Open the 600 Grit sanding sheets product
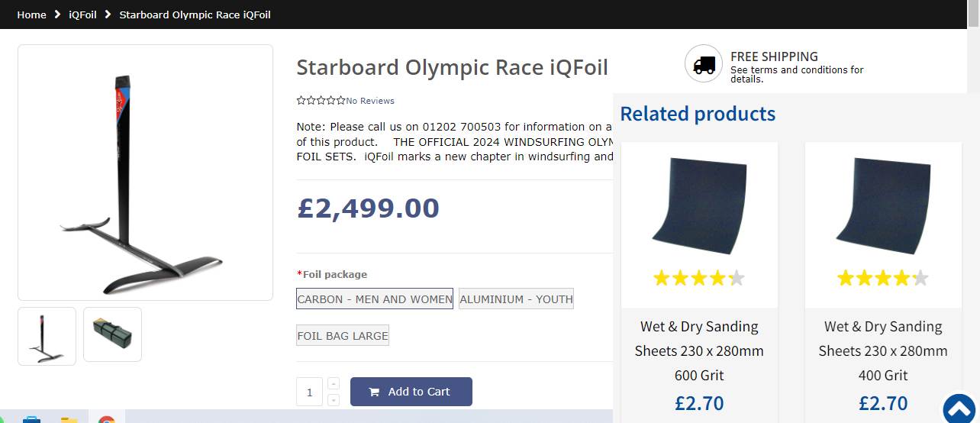Image resolution: width=980 pixels, height=423 pixels. (699, 350)
